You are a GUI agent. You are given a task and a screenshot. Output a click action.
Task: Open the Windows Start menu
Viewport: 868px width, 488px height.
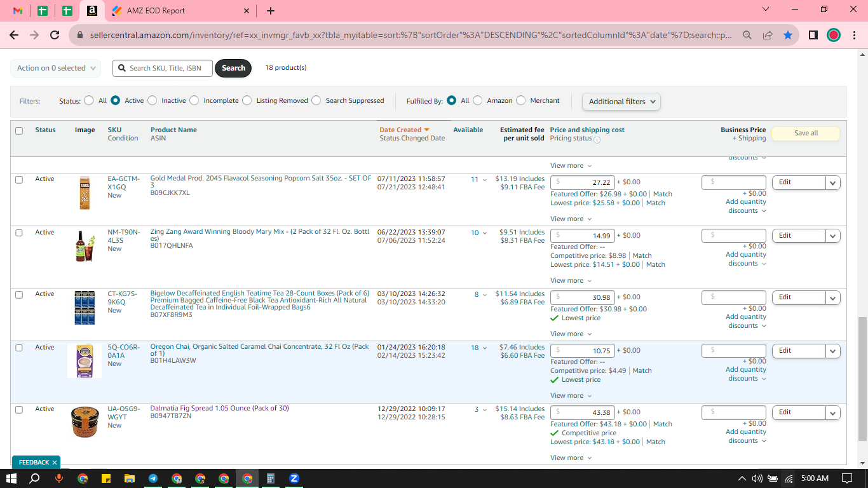(11, 478)
